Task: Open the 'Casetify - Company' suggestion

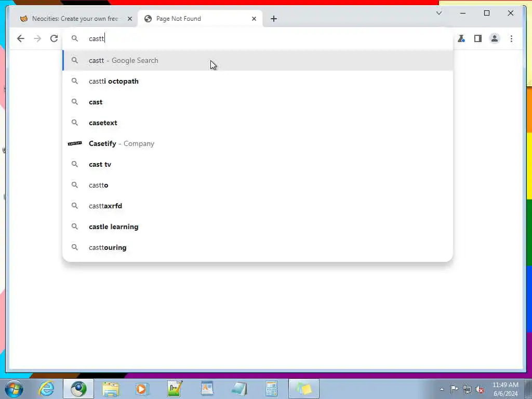Action: [258, 143]
